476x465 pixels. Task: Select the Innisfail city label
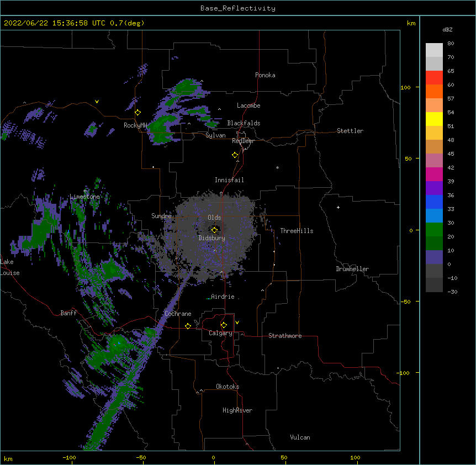[229, 180]
